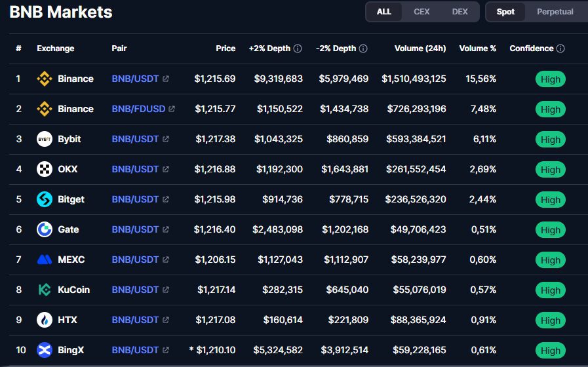Image resolution: width=588 pixels, height=367 pixels.
Task: Select the ALL markets filter tab
Action: pyautogui.click(x=383, y=12)
